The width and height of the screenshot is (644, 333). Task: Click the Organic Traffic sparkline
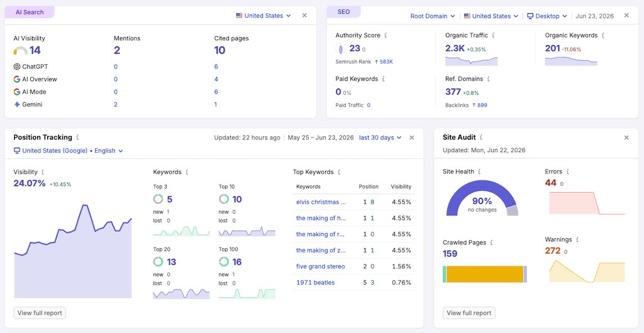click(471, 61)
